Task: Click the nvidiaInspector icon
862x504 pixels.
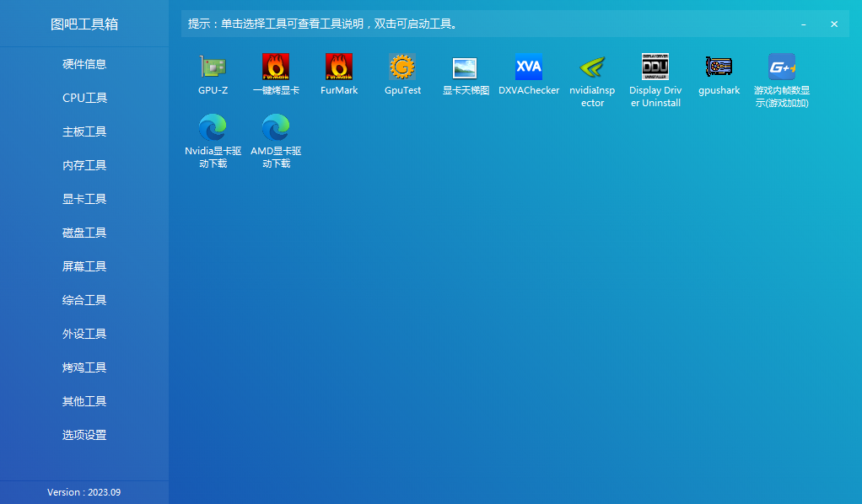Action: click(592, 67)
